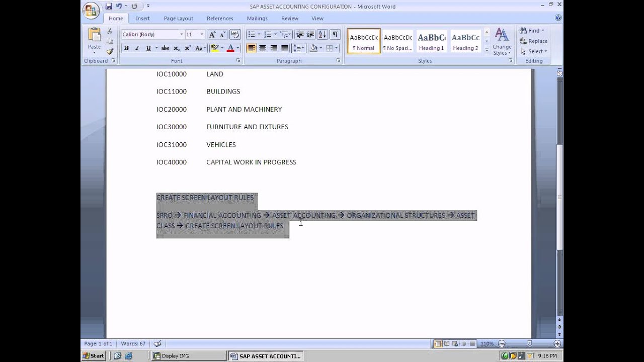
Task: Toggle show/hide paragraph marks
Action: pyautogui.click(x=335, y=35)
